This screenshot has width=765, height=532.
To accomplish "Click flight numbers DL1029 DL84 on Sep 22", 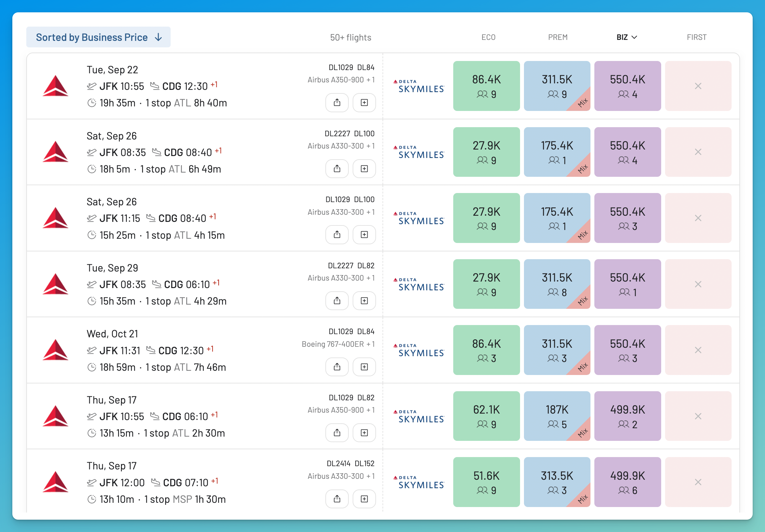I will tap(351, 67).
